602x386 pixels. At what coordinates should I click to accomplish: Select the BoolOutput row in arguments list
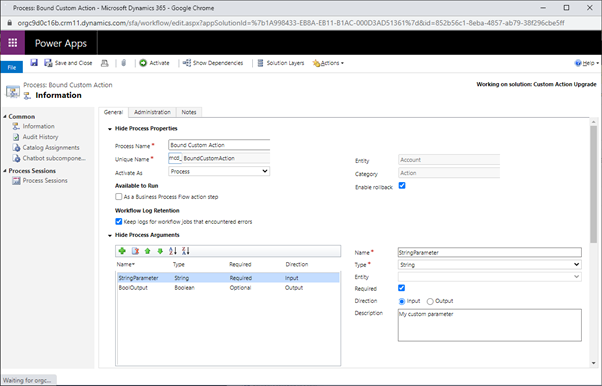[x=228, y=288]
